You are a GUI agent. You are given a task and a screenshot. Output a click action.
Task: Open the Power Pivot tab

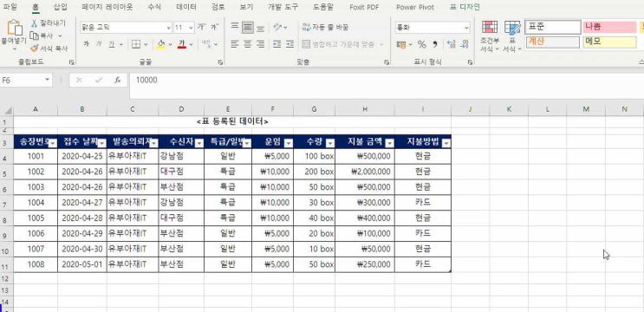pos(415,7)
